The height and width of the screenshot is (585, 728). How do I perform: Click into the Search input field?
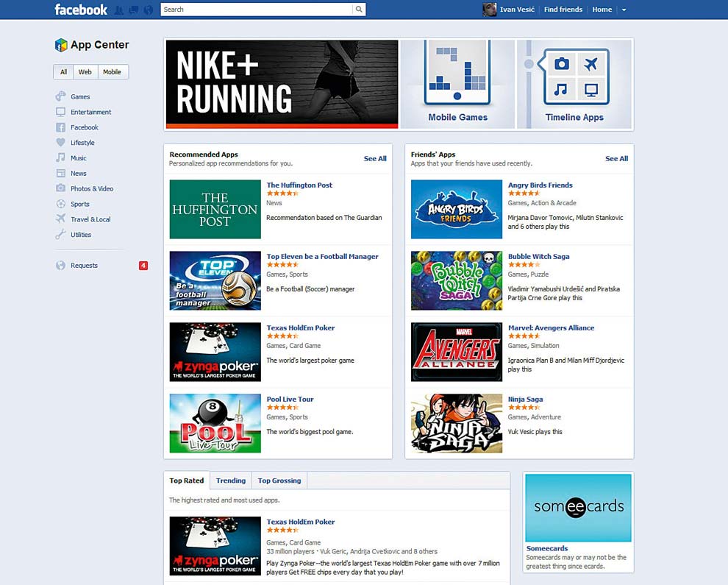tap(257, 10)
